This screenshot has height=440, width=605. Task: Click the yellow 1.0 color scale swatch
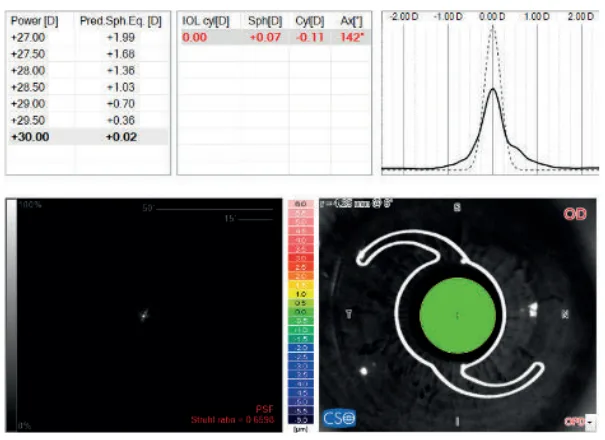point(301,294)
